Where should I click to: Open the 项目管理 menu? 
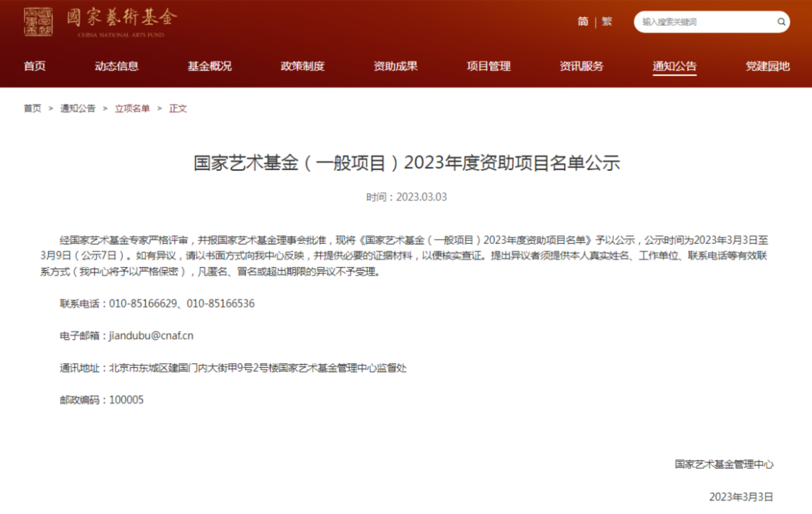point(489,66)
